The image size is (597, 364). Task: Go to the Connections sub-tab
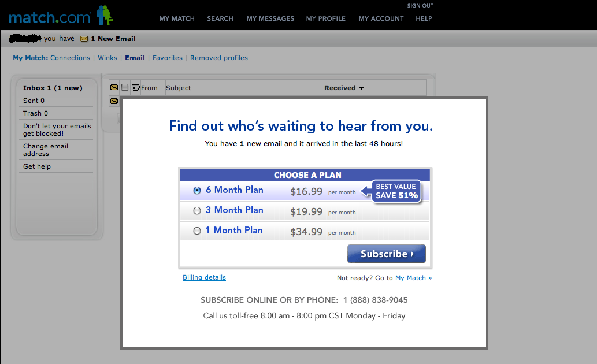click(70, 58)
